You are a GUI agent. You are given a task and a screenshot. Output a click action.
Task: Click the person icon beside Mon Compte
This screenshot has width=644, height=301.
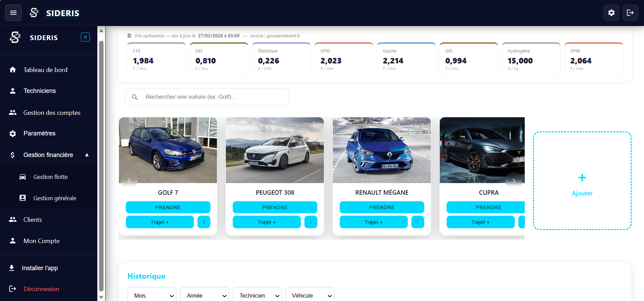[x=13, y=241]
